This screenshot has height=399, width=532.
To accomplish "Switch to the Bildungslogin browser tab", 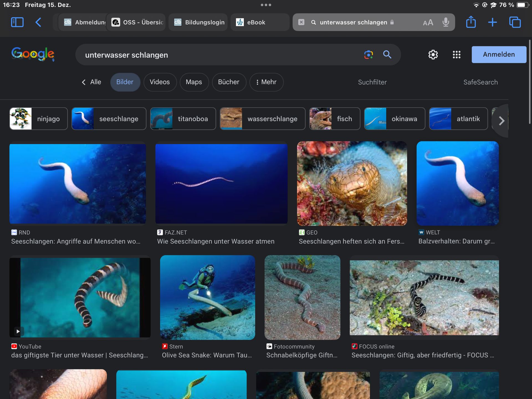I will [x=198, y=22].
